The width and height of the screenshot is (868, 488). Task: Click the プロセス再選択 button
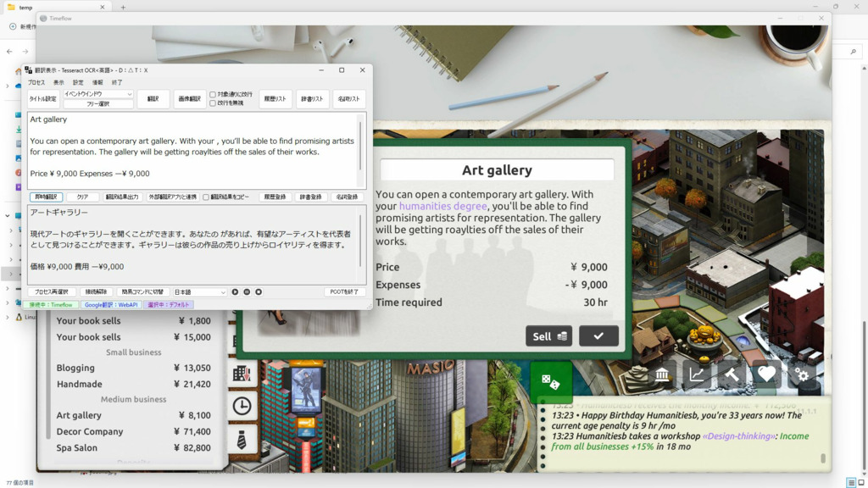pos(52,291)
